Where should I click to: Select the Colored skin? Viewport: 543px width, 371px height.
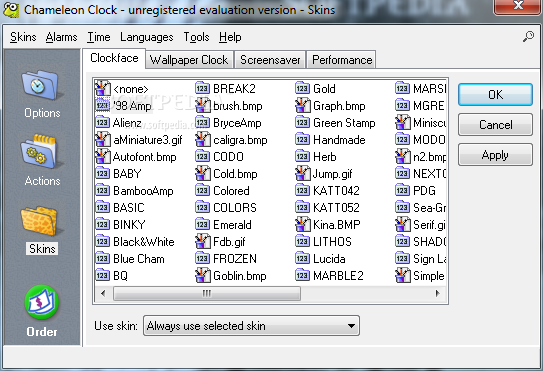[x=231, y=191]
